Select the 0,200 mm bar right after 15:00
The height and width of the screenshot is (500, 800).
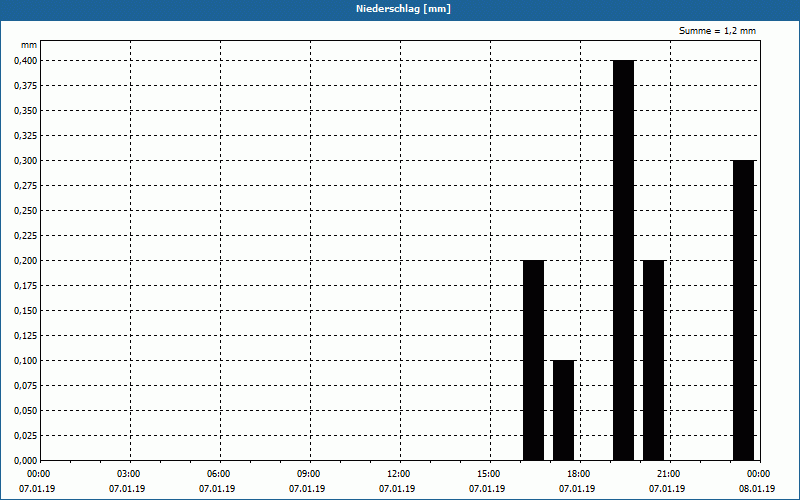[533, 360]
